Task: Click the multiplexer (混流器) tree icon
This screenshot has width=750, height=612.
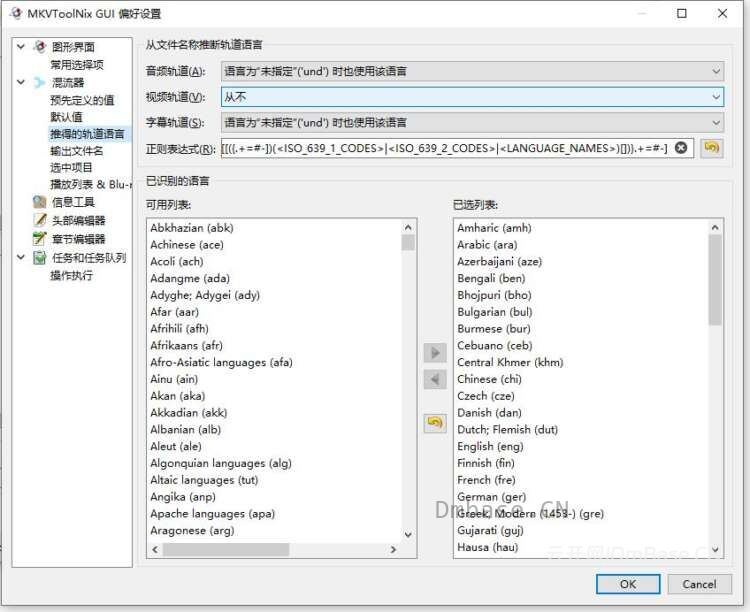Action: tap(39, 82)
